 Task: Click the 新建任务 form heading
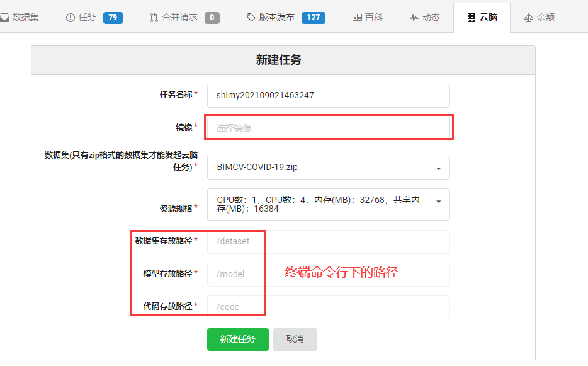[x=279, y=60]
